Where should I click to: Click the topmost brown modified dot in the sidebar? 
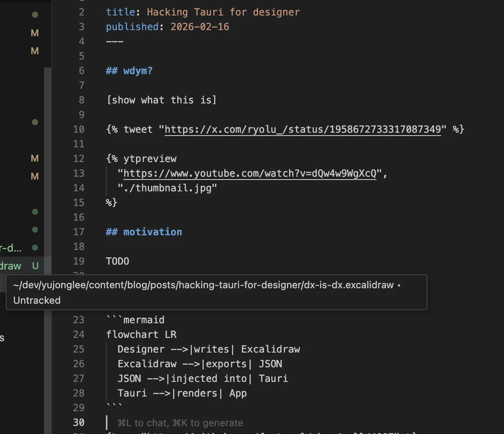tap(35, 15)
